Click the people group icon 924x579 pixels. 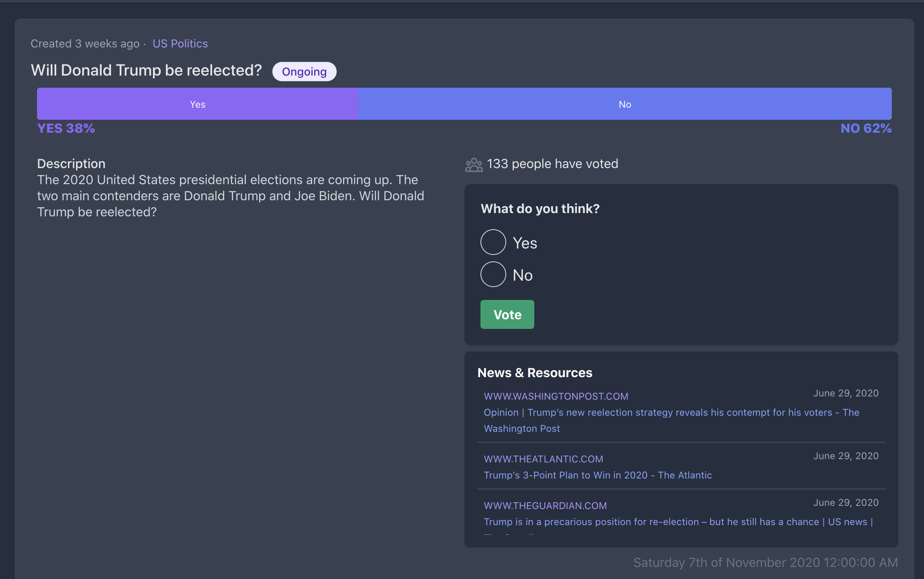(x=474, y=164)
